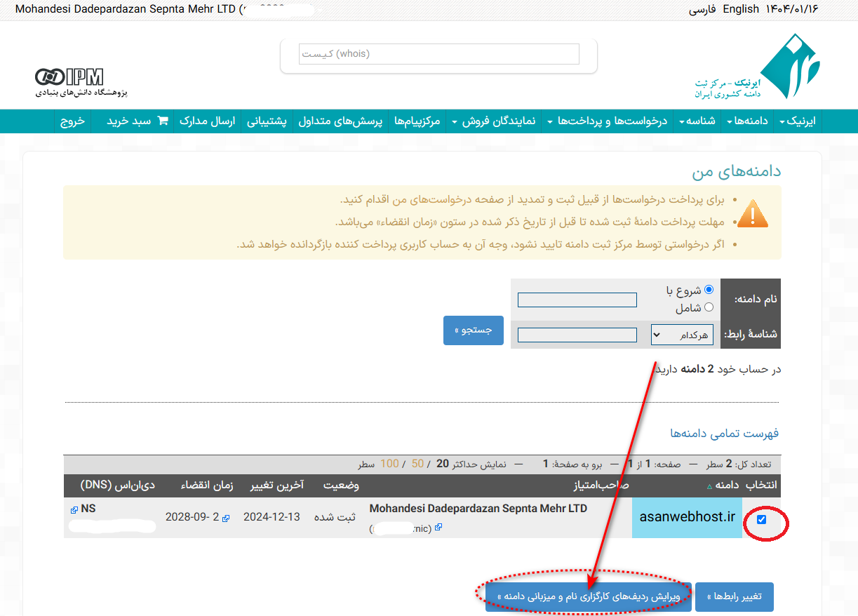Open the پشتیبانی menu item
Viewport: 858px width, 616px height.
pos(267,121)
